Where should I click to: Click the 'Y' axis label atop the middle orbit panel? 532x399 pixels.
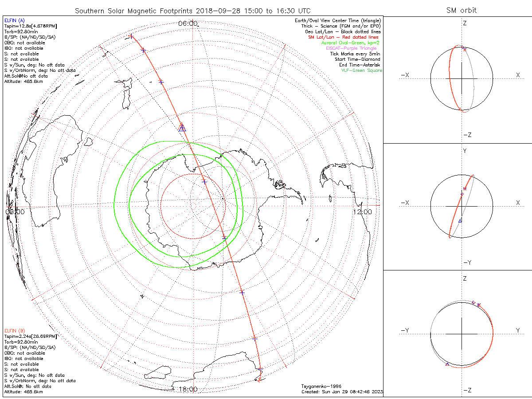point(465,151)
